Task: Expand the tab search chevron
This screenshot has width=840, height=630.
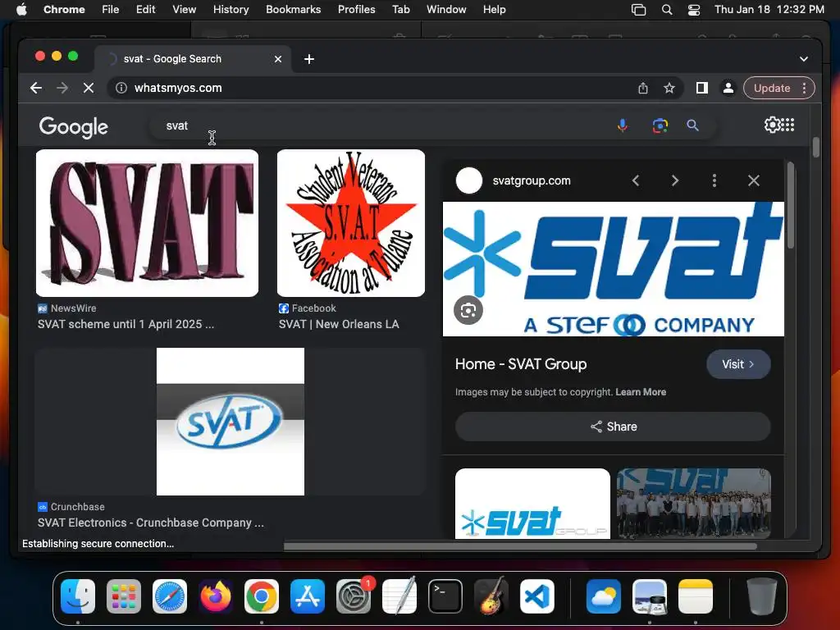Action: pos(804,59)
